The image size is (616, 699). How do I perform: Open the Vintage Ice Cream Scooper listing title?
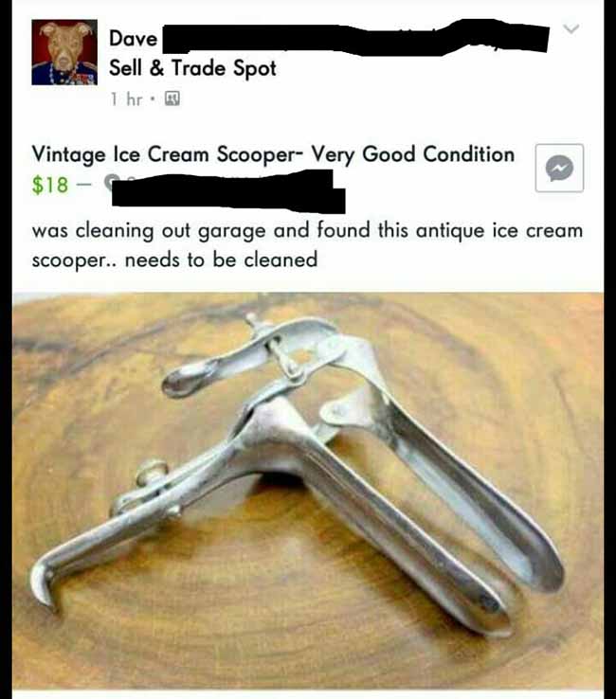(273, 154)
